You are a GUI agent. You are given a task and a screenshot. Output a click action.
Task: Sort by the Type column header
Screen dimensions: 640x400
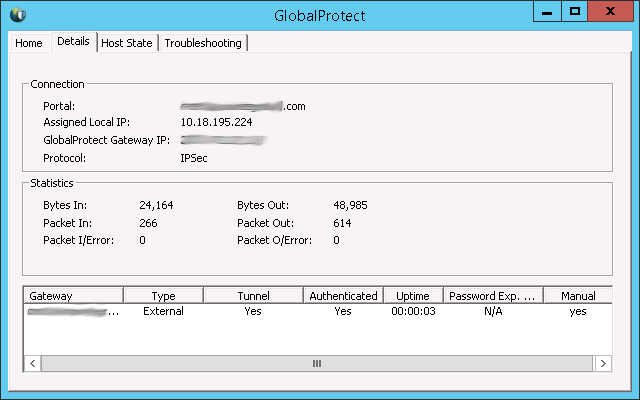[x=163, y=296]
